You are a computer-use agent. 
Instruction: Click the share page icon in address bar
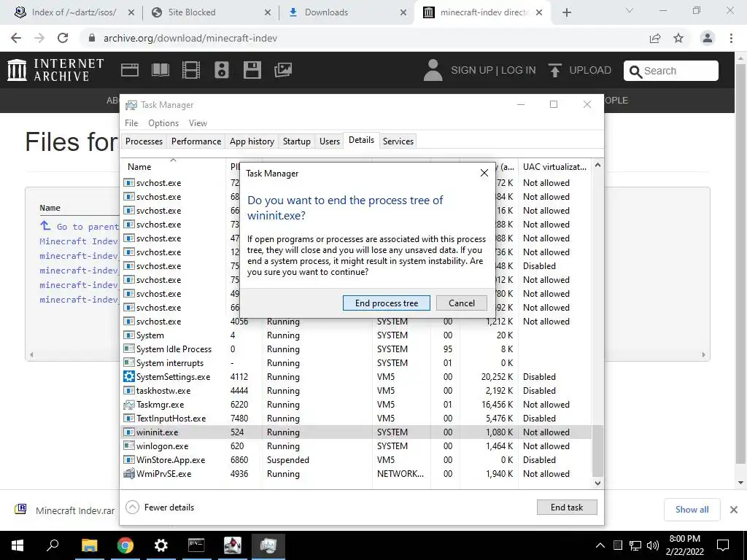[x=655, y=38]
